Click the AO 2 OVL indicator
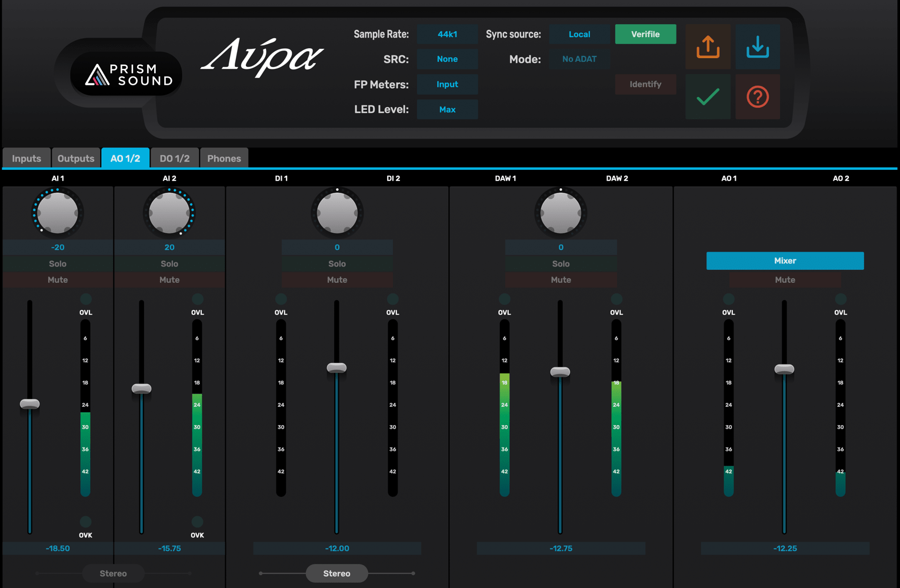The height and width of the screenshot is (588, 900). click(841, 299)
